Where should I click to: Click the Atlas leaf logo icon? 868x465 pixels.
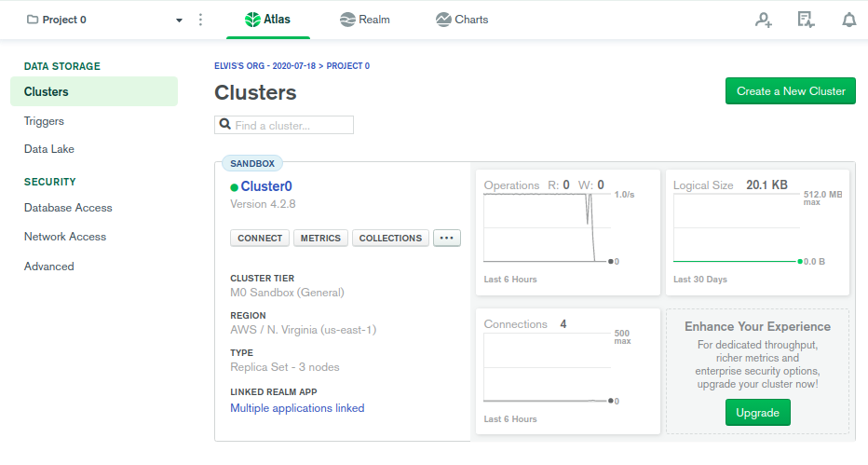coord(252,20)
